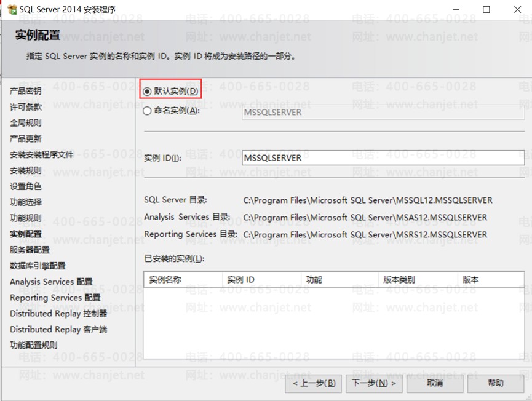This screenshot has height=401, width=532.
Task: Select the 默认实例 radio button
Action: 147,91
